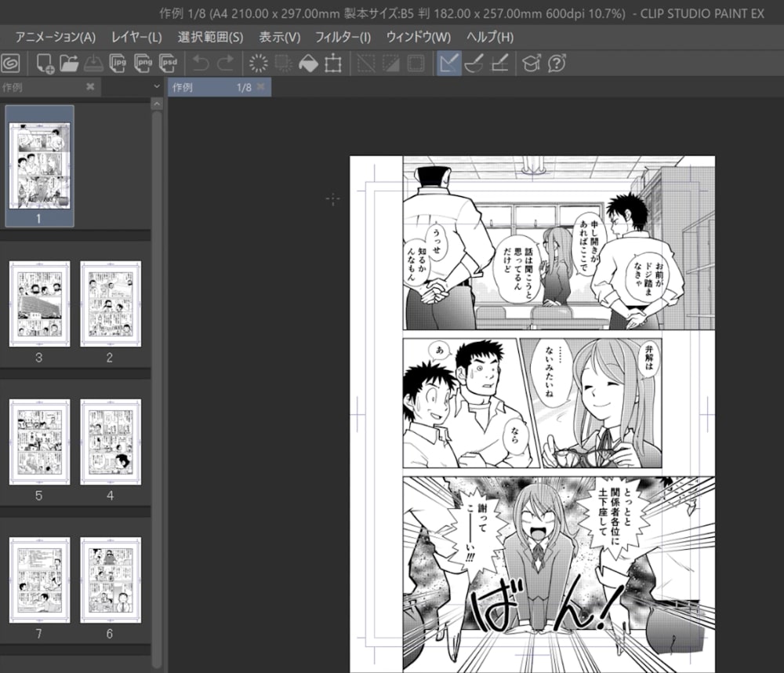Open the ウィンドウ(W) menu
The image size is (784, 673).
point(419,37)
